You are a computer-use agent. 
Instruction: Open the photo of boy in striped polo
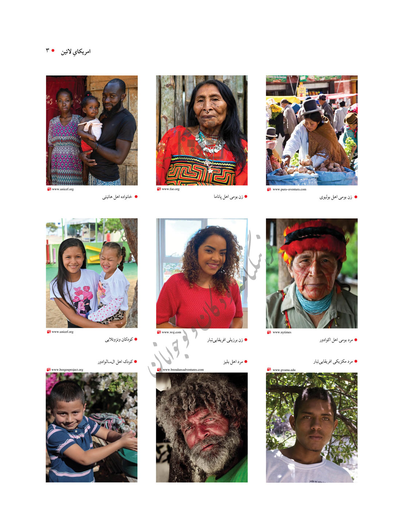click(x=92, y=428)
